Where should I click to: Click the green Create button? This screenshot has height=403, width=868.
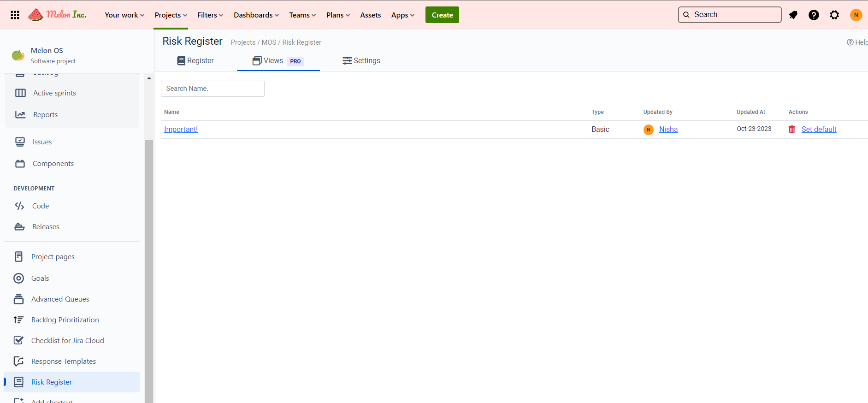442,15
